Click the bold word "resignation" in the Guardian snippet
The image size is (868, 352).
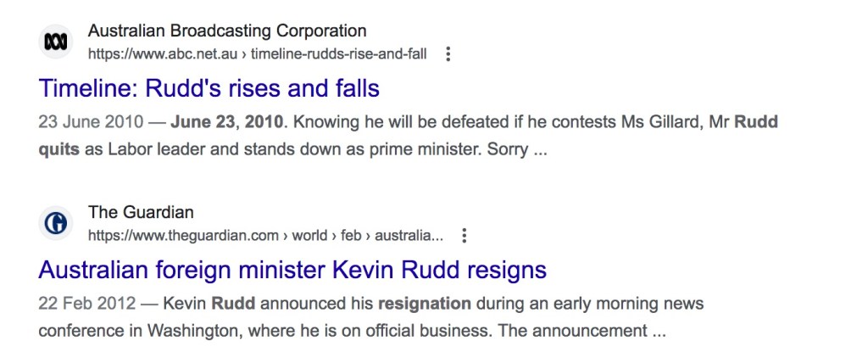point(424,303)
